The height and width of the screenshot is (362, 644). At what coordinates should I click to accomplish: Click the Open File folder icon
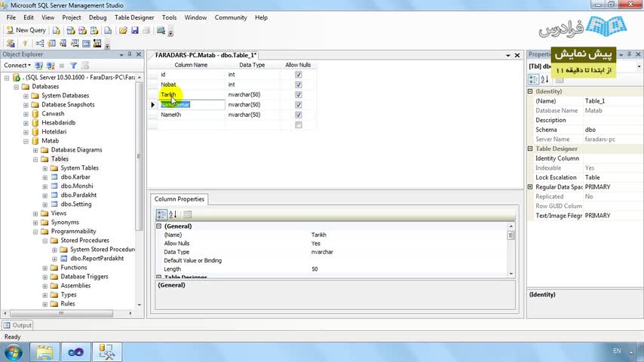tap(123, 30)
